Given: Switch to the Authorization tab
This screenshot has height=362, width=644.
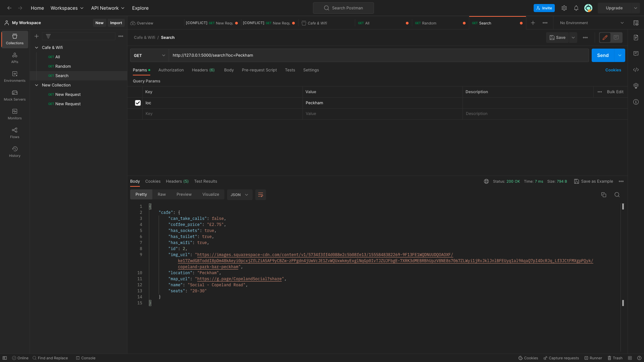Looking at the screenshot, I should pos(171,70).
